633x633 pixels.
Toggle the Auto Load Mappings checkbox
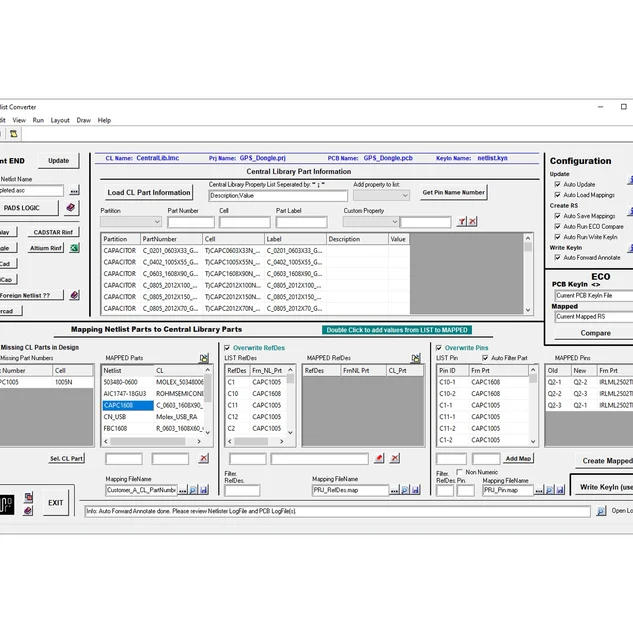[558, 195]
